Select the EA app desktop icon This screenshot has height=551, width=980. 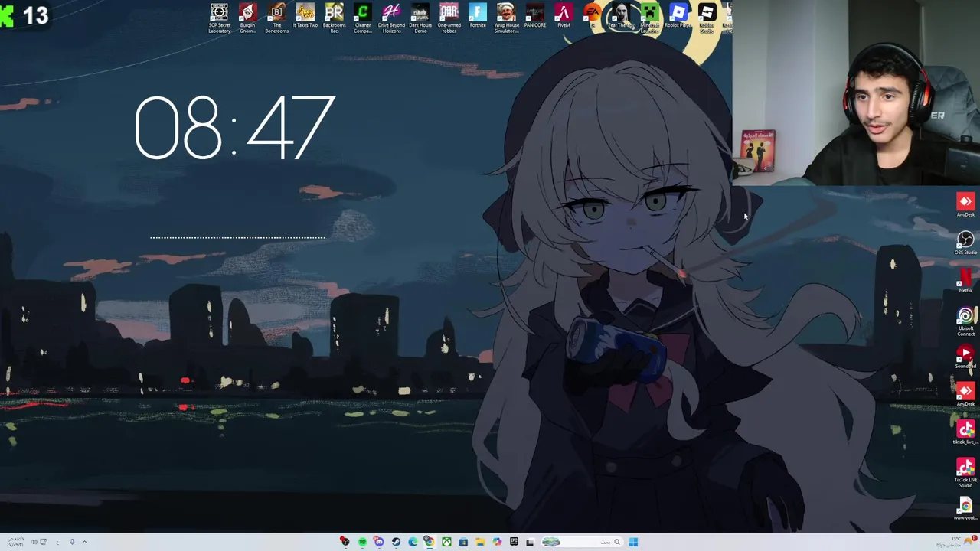coord(592,17)
